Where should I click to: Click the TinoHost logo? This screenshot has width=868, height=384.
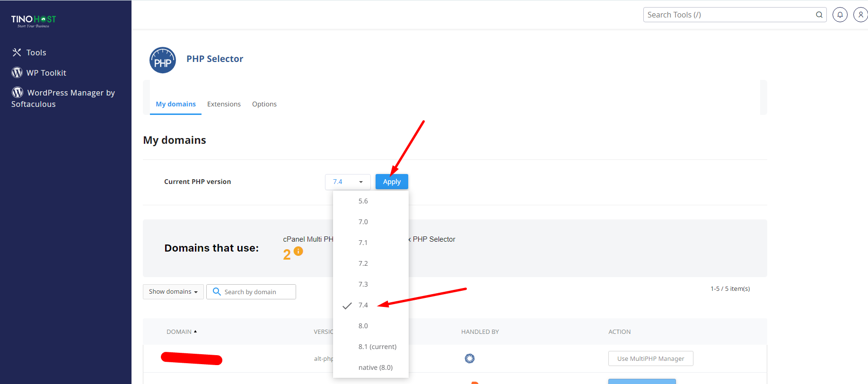point(34,21)
